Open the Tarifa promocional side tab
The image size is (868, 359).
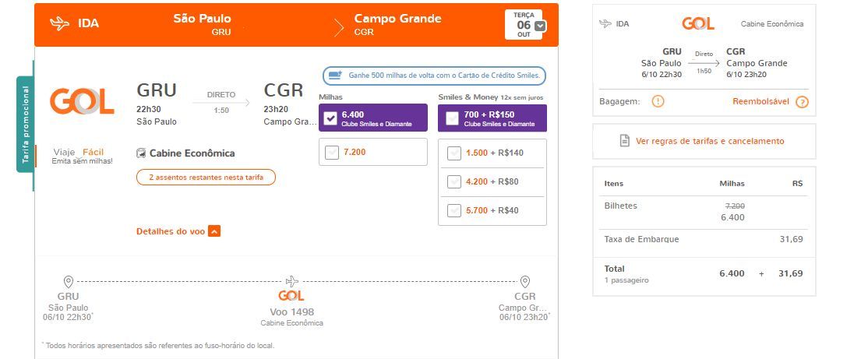pos(25,125)
